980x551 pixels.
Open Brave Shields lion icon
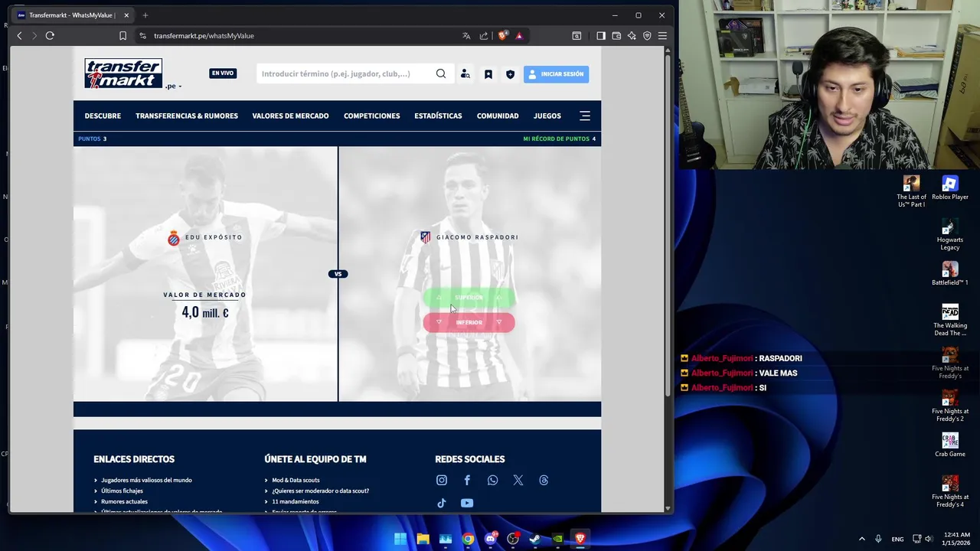pos(502,35)
